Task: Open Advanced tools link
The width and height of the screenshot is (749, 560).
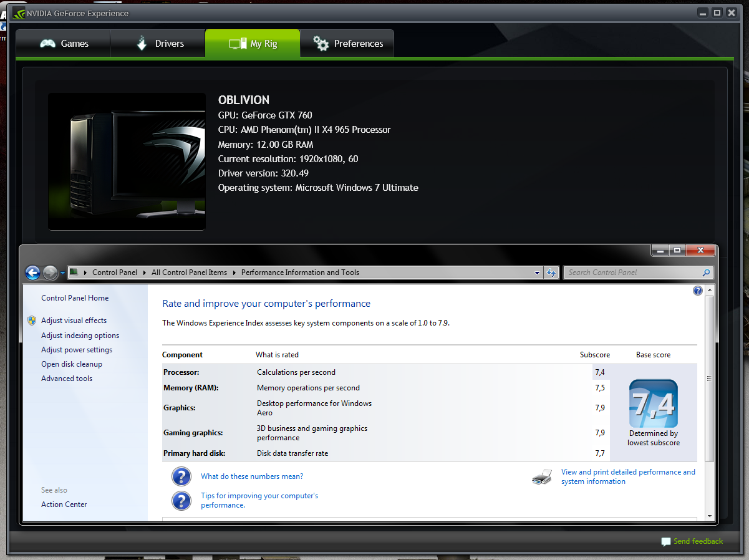Action: [x=67, y=379]
